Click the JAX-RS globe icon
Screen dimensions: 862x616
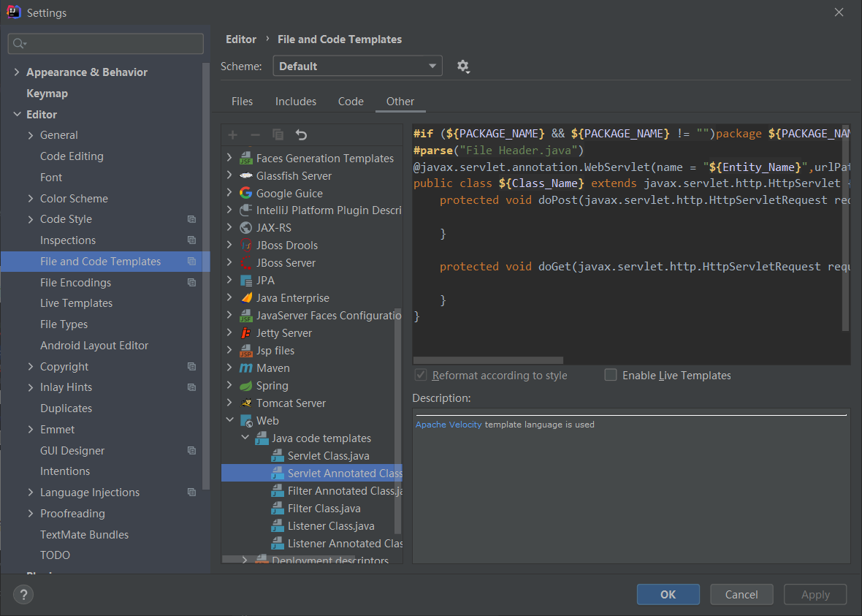(245, 228)
